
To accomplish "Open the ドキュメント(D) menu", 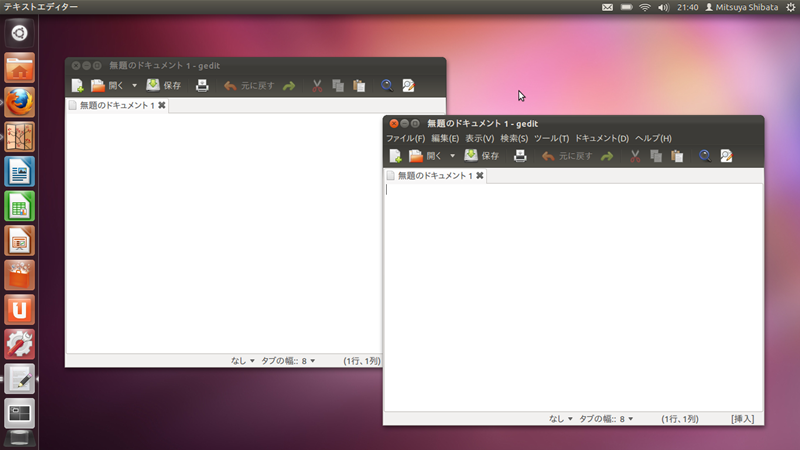I will (602, 138).
